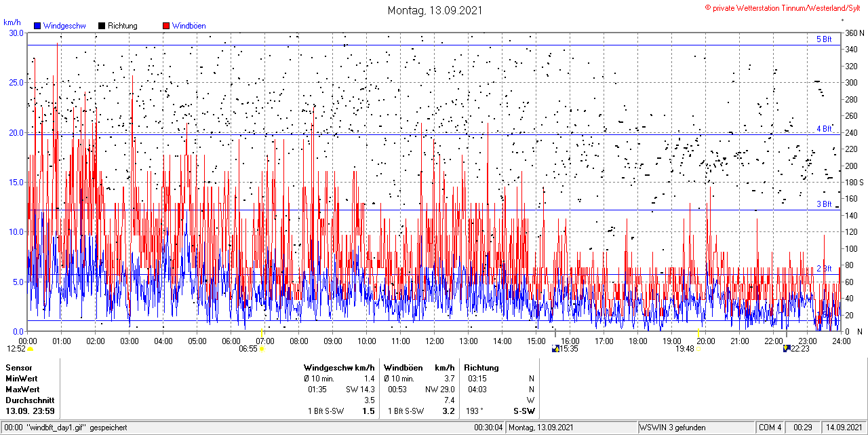
Task: Click the 360 N direction axis label
Action: [x=854, y=33]
